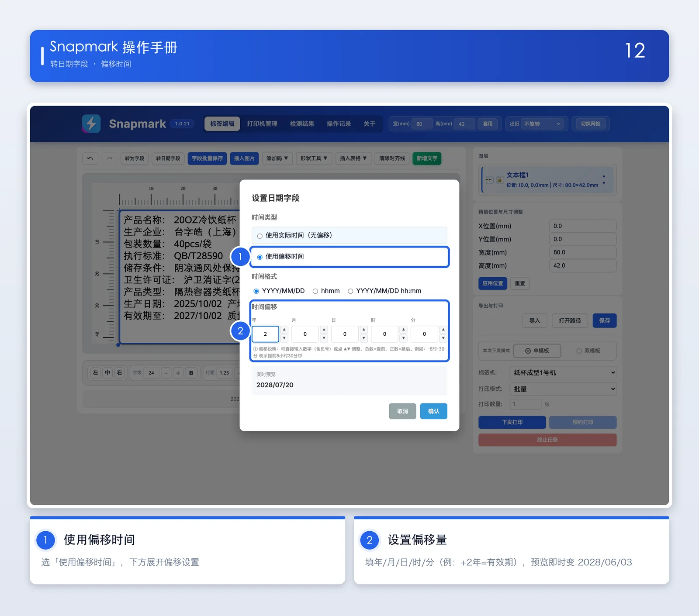The width and height of the screenshot is (699, 616).
Task: Decrease the 日 offset with down arrow
Action: [364, 338]
